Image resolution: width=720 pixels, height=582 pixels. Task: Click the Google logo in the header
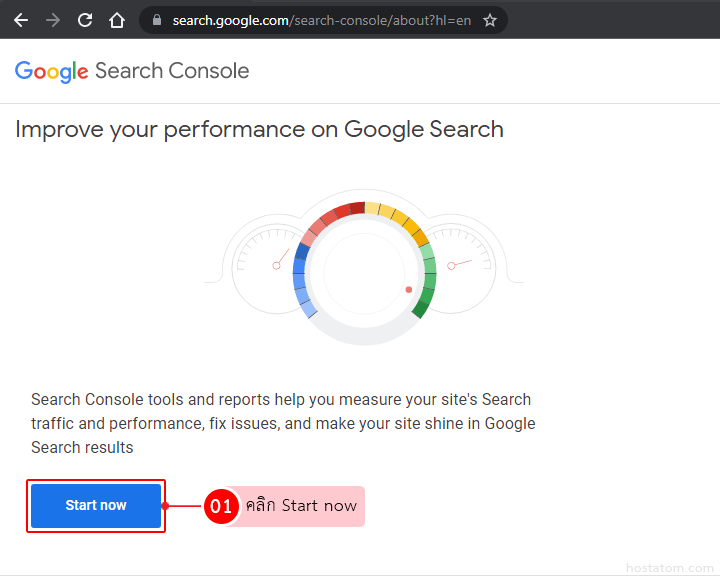tap(52, 71)
